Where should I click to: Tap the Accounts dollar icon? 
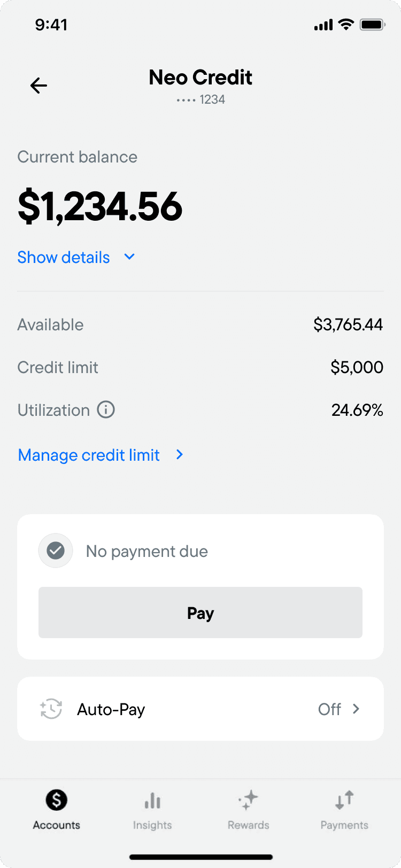pos(56,800)
